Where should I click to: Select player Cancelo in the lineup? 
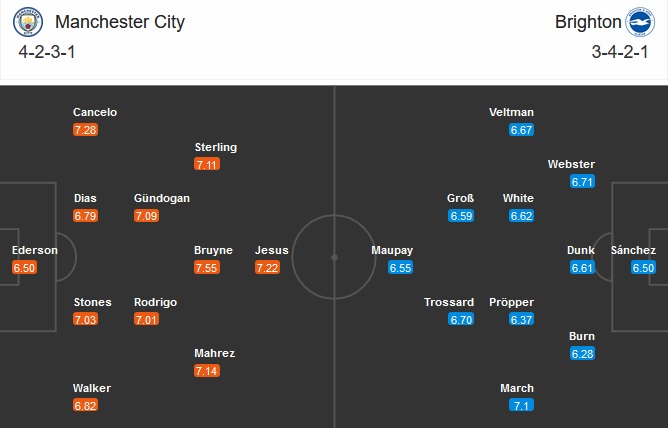92,112
